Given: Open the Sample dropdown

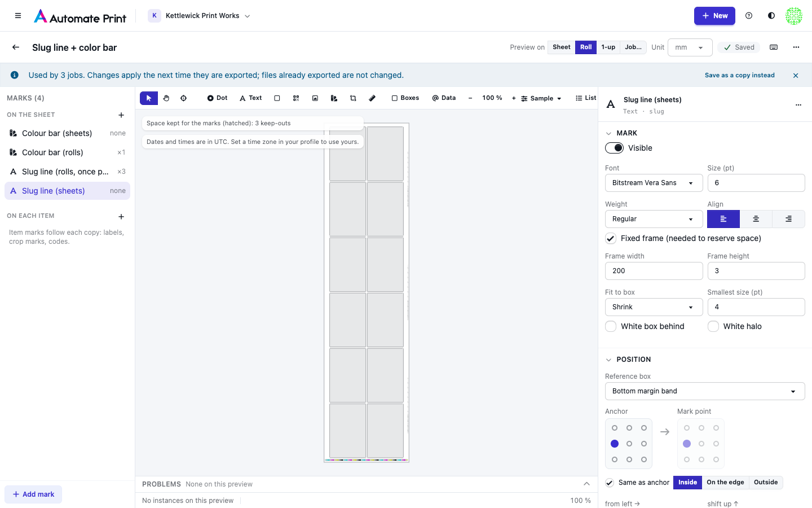Looking at the screenshot, I should pos(541,98).
